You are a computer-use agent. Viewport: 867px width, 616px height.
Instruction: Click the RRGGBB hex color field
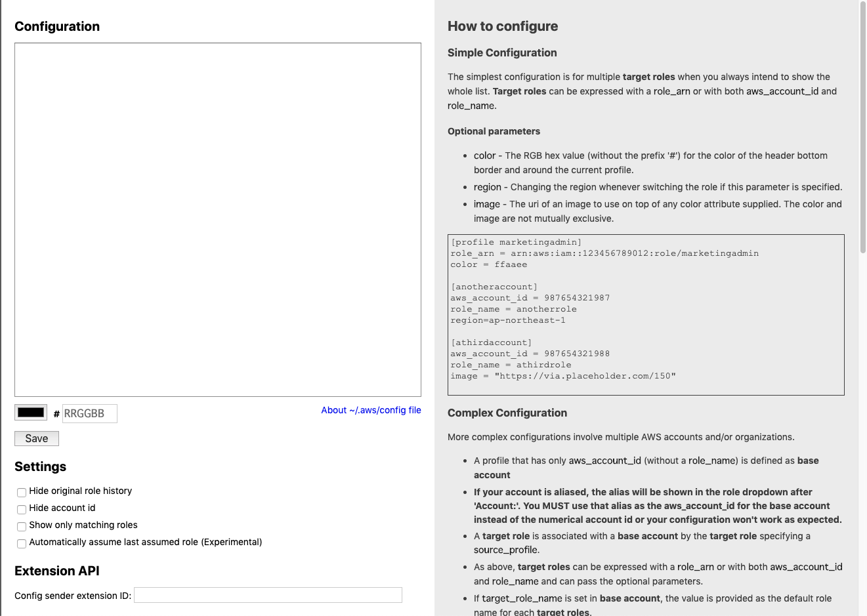[x=89, y=413]
